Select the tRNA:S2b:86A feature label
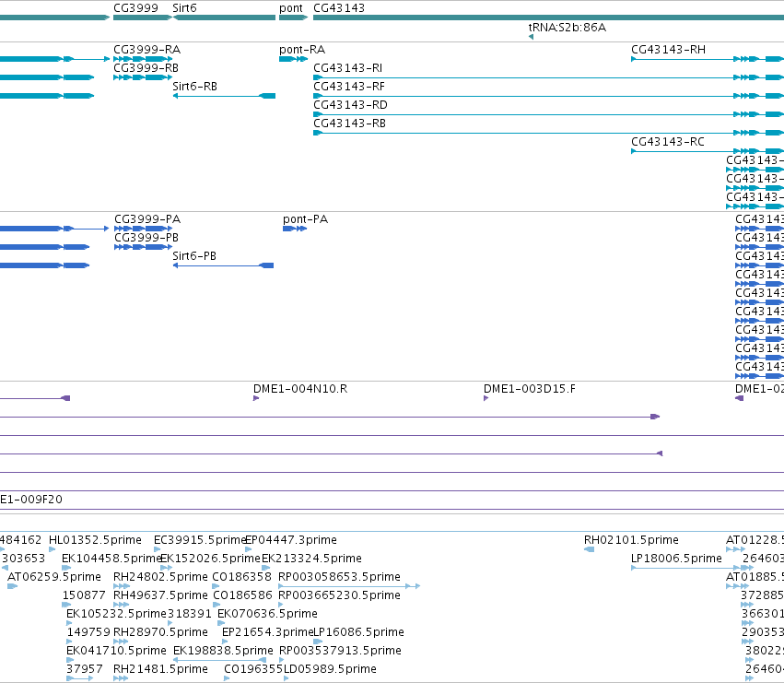Viewport: 784px width, 683px height. click(567, 27)
